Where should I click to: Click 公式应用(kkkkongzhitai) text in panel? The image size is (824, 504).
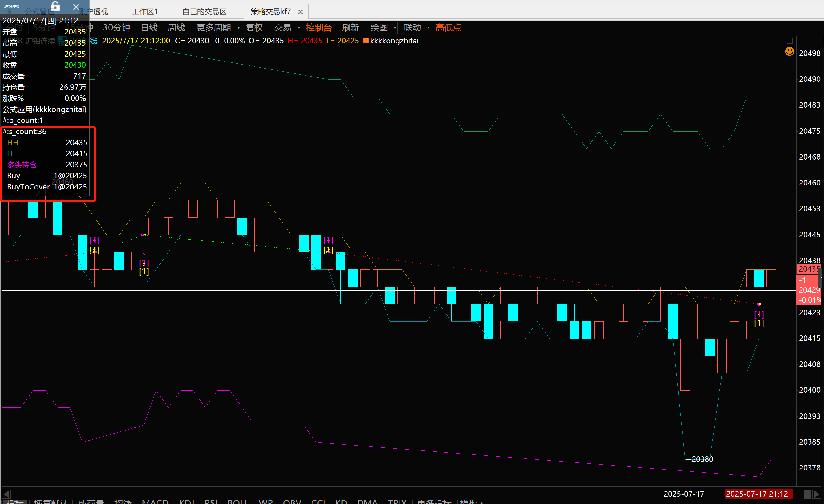(45, 109)
